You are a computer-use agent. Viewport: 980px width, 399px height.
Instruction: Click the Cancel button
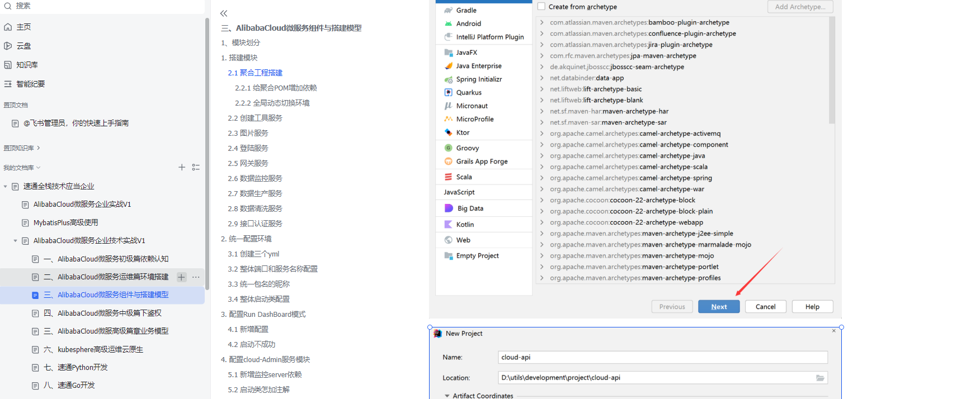point(765,307)
